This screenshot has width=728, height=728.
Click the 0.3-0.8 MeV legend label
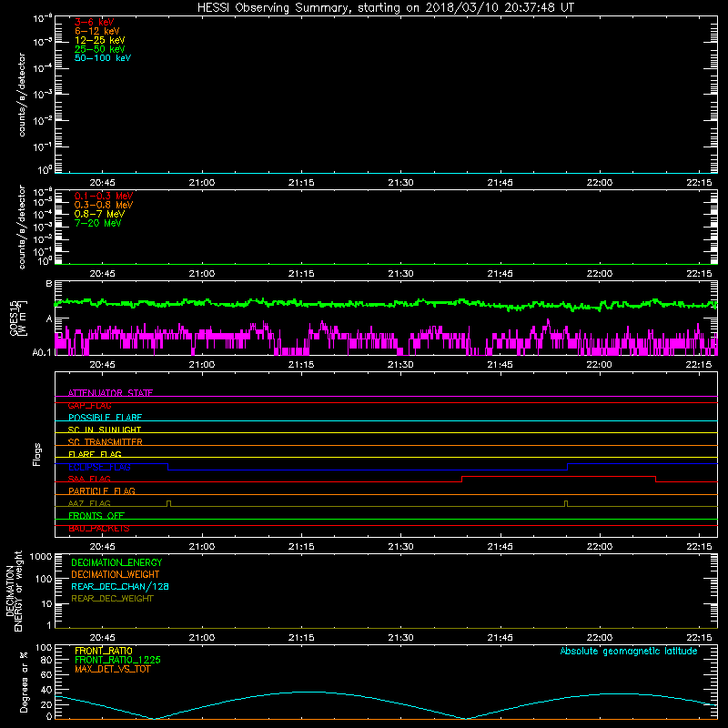(x=104, y=205)
